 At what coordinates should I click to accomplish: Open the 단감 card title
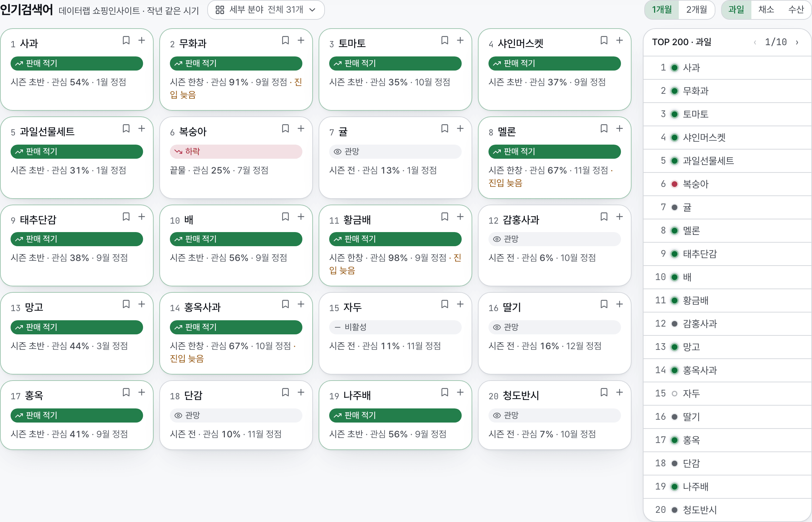click(193, 396)
